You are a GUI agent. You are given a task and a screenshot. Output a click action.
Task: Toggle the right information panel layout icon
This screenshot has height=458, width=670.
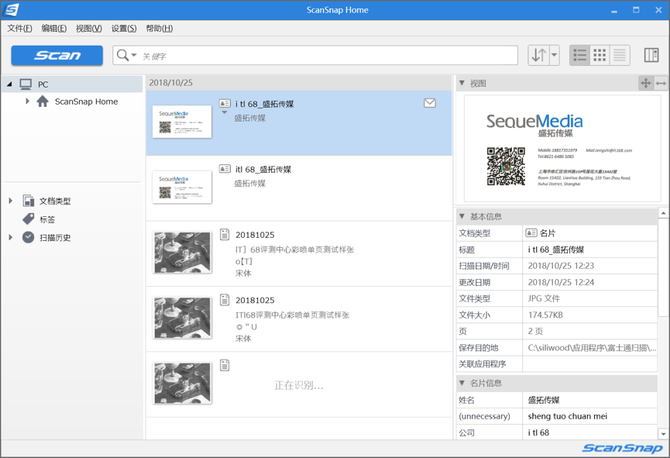652,55
